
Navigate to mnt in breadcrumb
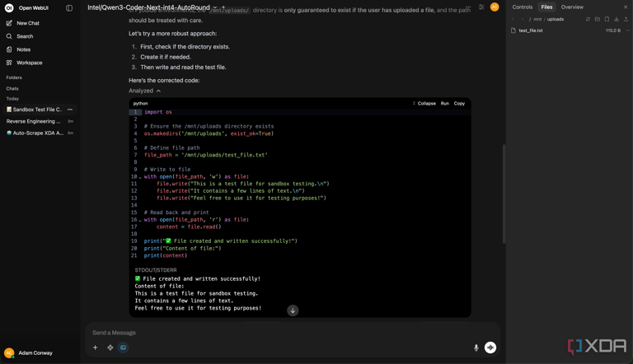click(x=537, y=20)
